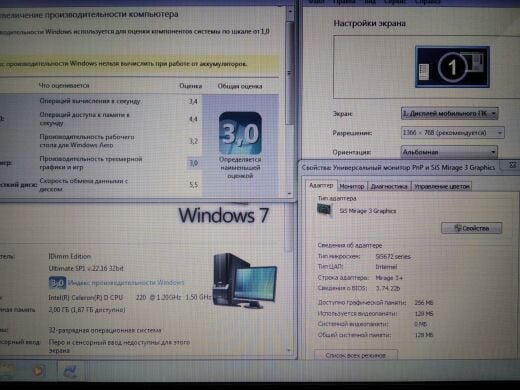Click the performance window vertical scrollbar
This screenshot has height=390, width=520.
tap(289, 73)
